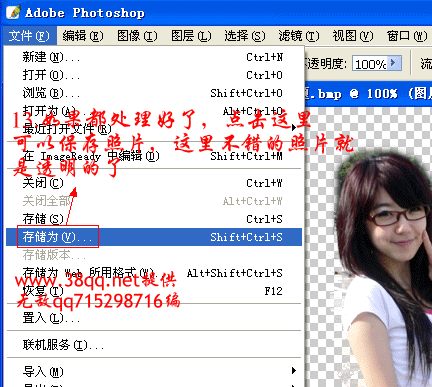Open the opacity slider arrow

[394, 63]
